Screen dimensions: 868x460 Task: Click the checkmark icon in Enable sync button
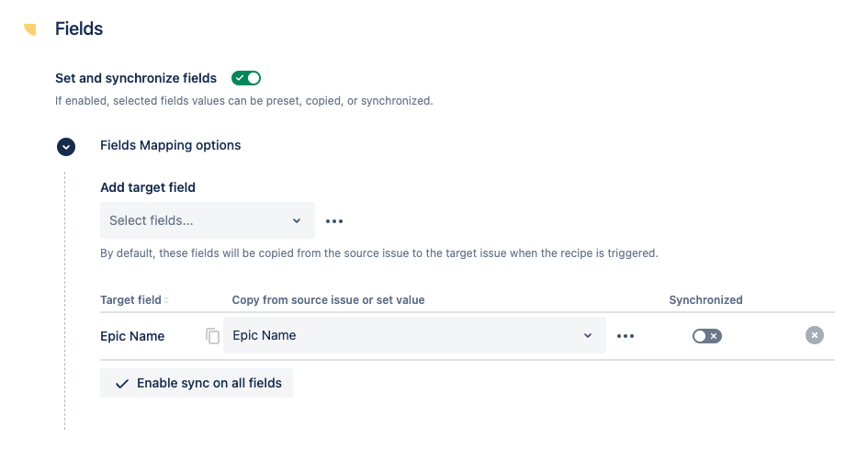click(122, 384)
